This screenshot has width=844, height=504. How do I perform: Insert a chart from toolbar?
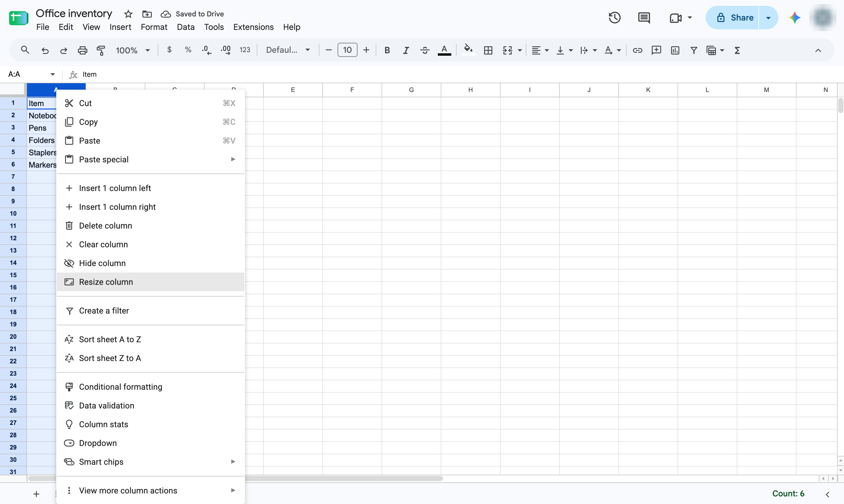point(675,50)
